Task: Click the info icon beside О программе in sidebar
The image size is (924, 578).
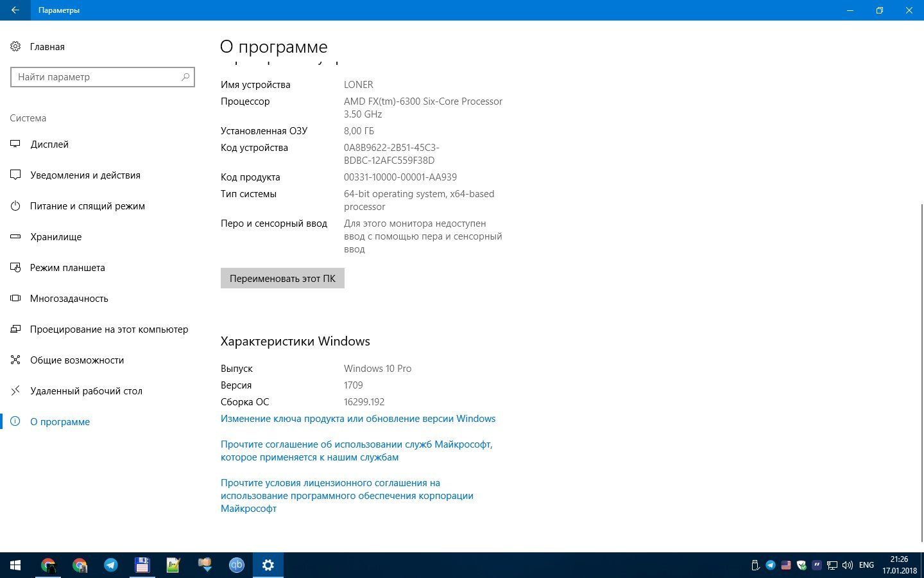Action: point(15,421)
